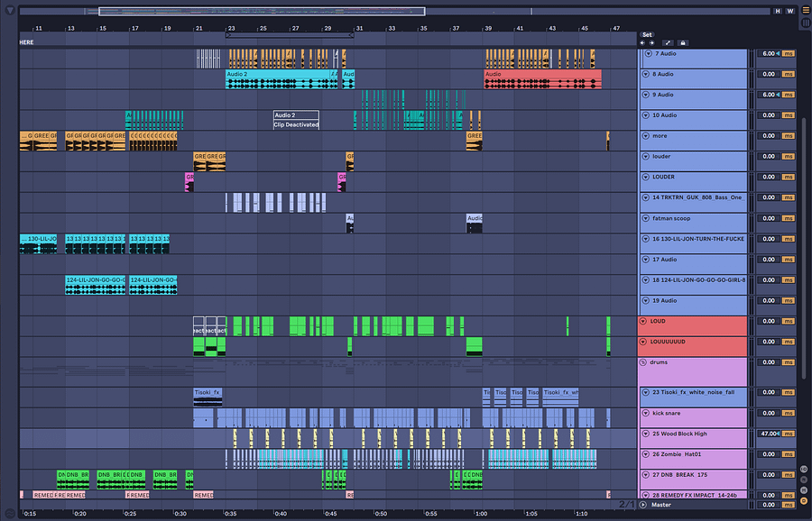Click bar 39 in the beat ruler

(x=487, y=29)
